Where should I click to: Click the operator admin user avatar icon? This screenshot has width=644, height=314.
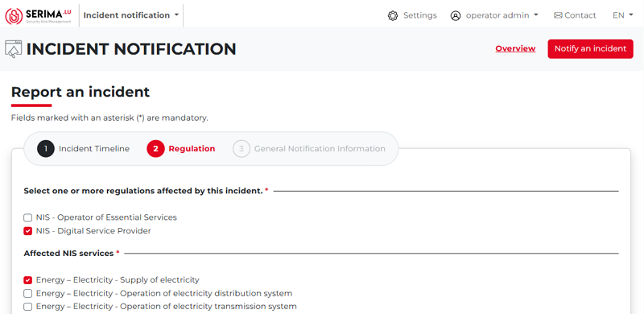click(456, 15)
